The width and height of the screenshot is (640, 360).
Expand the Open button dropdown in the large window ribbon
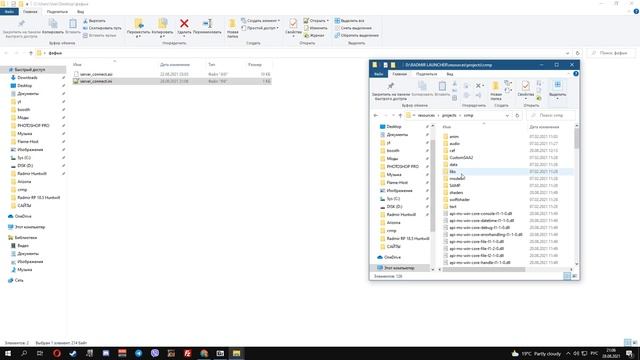pos(327,21)
